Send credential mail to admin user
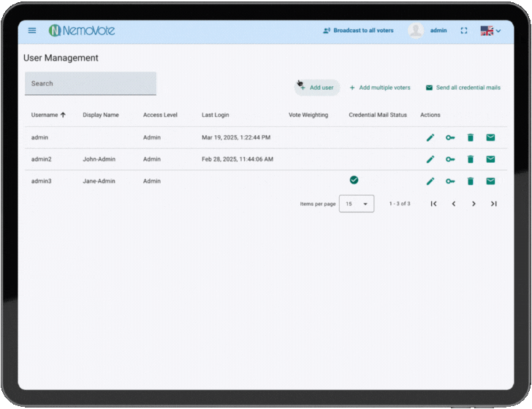The height and width of the screenshot is (409, 532). [490, 137]
